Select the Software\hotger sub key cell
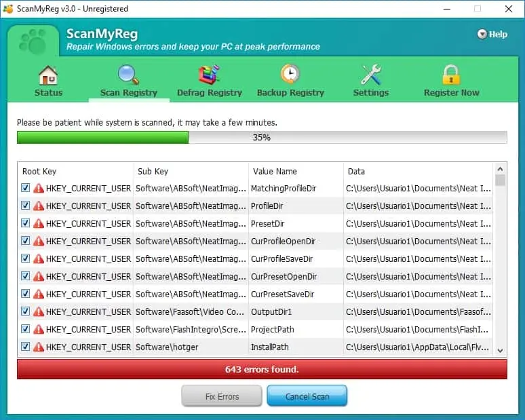 [191, 347]
